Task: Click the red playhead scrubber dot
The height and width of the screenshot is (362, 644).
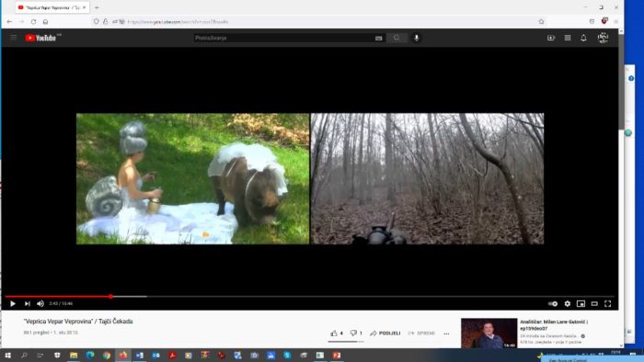Action: click(110, 296)
